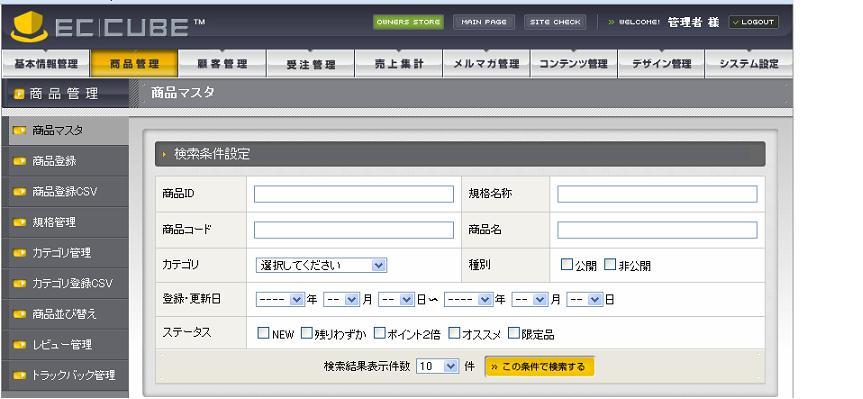Click この条件で検索する button
Screen dimensions: 863x399
539,367
